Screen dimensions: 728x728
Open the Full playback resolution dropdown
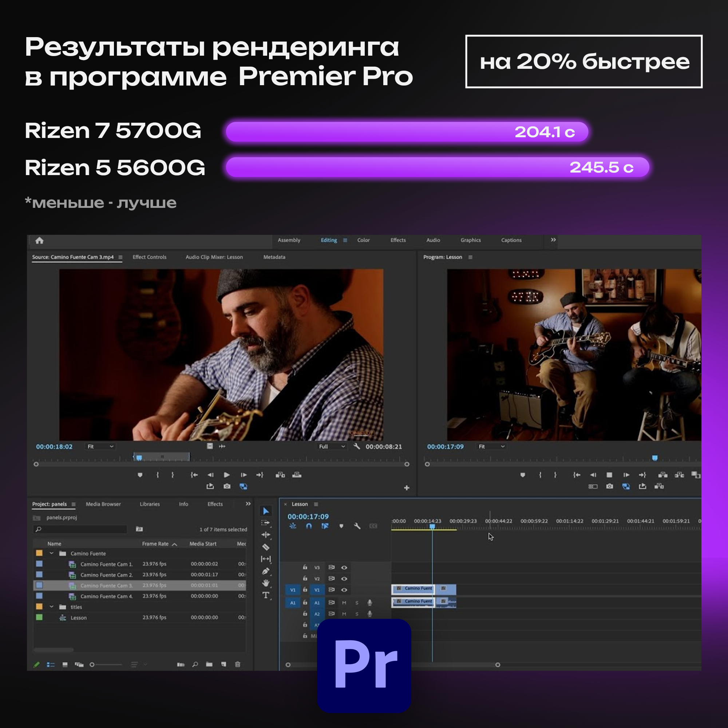332,447
